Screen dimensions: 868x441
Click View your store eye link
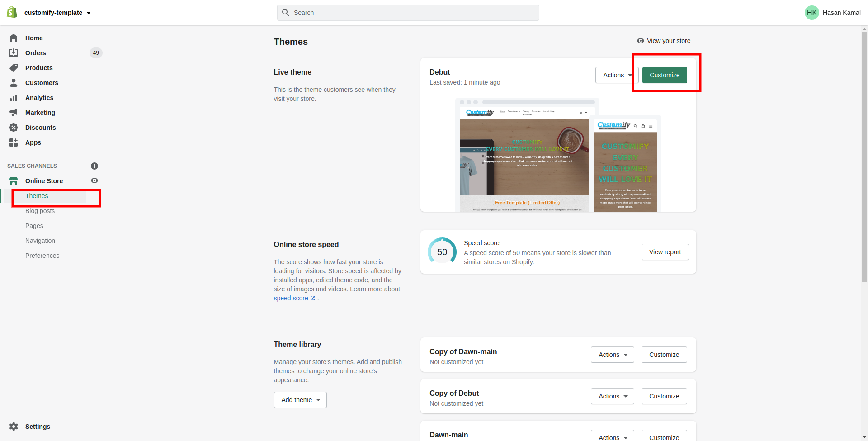click(x=663, y=41)
